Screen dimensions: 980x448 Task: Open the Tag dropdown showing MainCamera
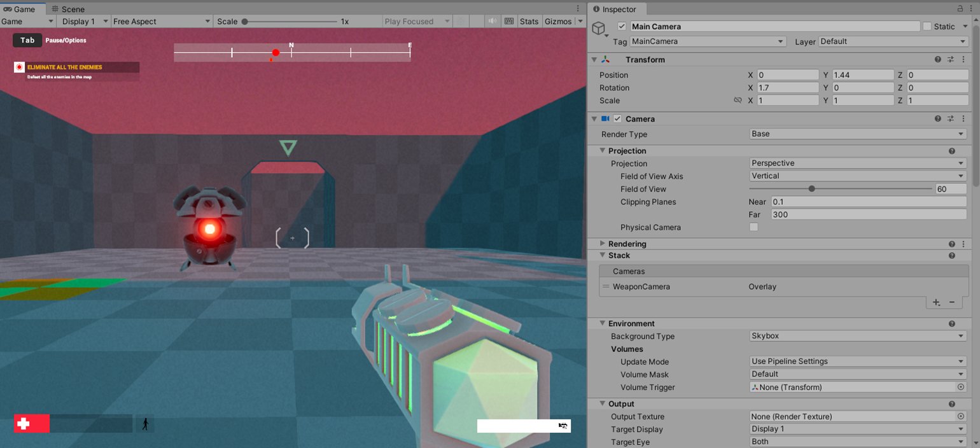pyautogui.click(x=708, y=41)
